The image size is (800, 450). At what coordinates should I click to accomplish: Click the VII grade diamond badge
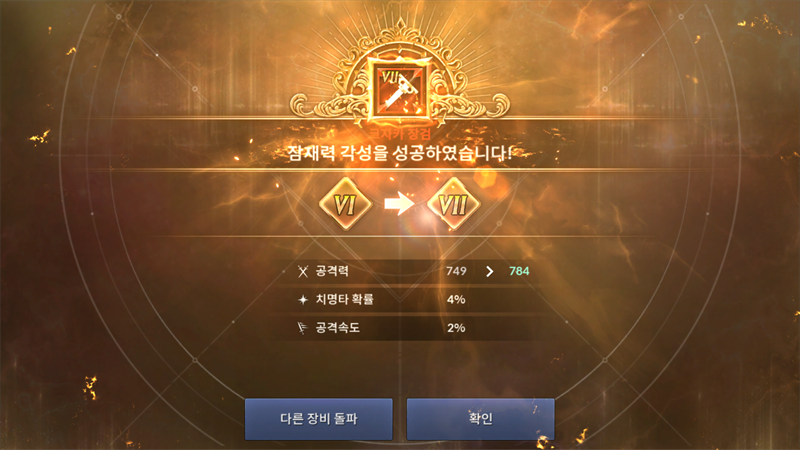click(x=453, y=204)
